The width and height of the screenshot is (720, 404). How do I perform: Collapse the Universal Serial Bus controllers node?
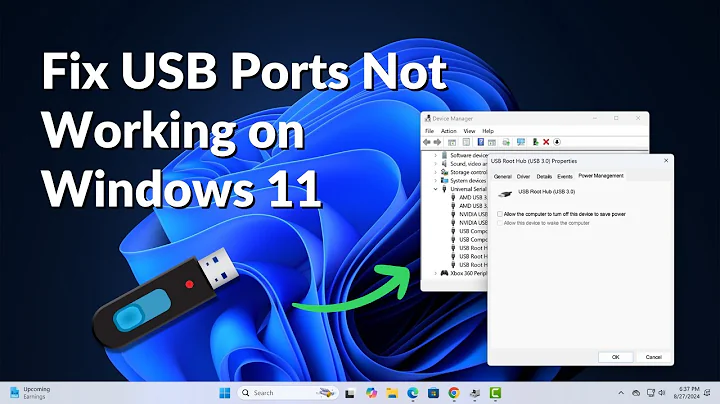pyautogui.click(x=435, y=189)
